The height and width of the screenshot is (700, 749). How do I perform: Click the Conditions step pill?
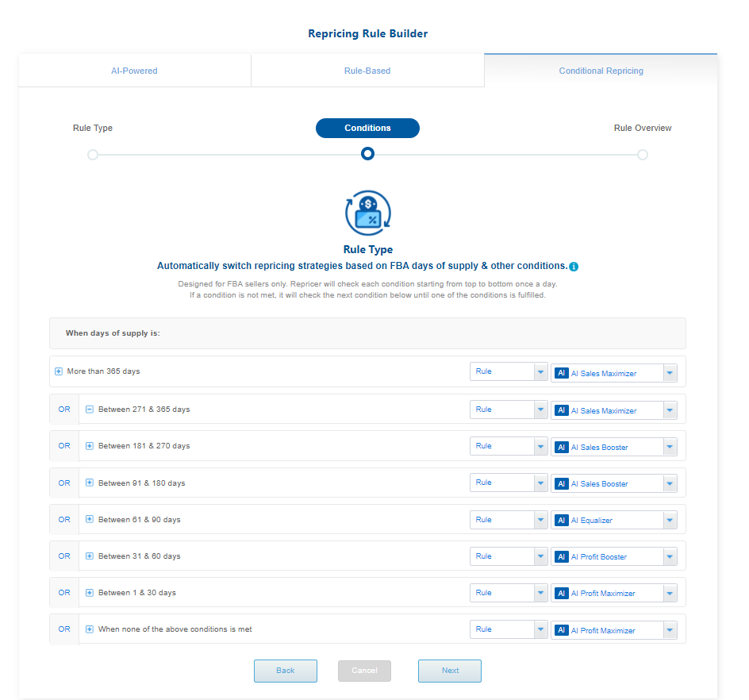(x=367, y=128)
